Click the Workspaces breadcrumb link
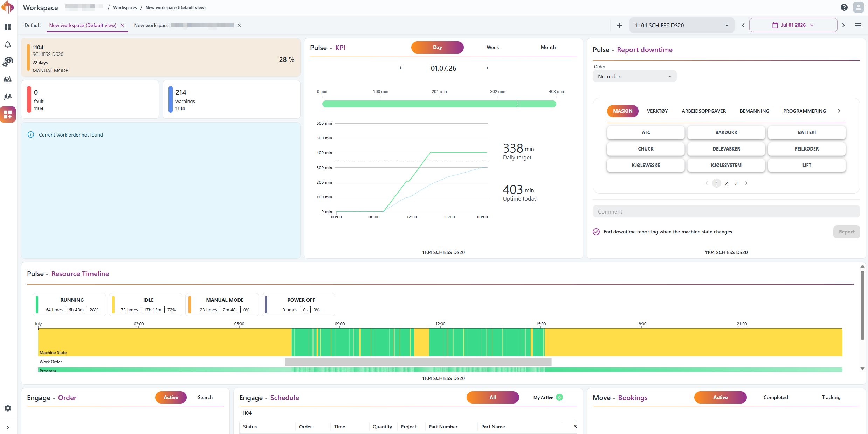 point(125,8)
